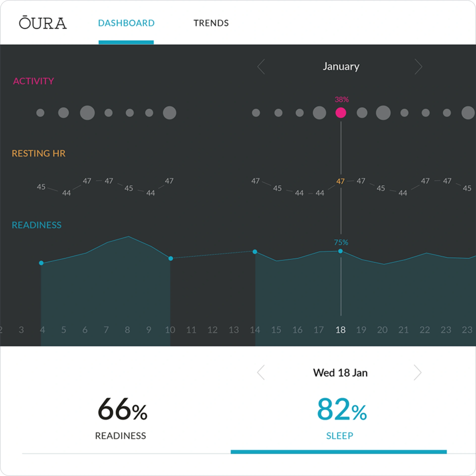
Task: Go to next month arrow beside January
Action: coord(418,67)
